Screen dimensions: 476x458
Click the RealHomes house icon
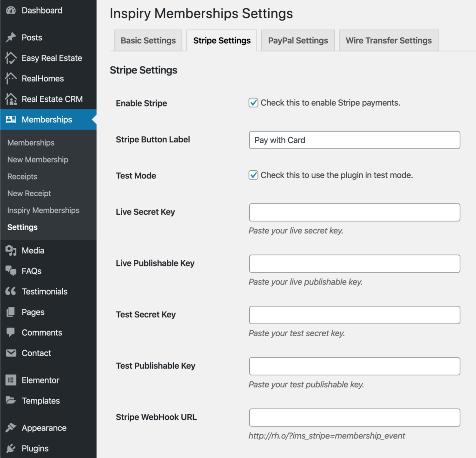click(11, 79)
